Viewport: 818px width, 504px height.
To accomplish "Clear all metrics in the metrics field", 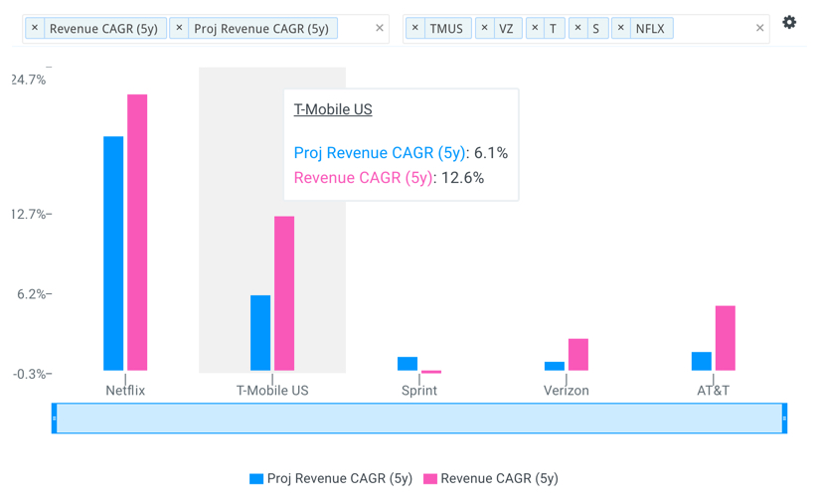I will [x=380, y=28].
